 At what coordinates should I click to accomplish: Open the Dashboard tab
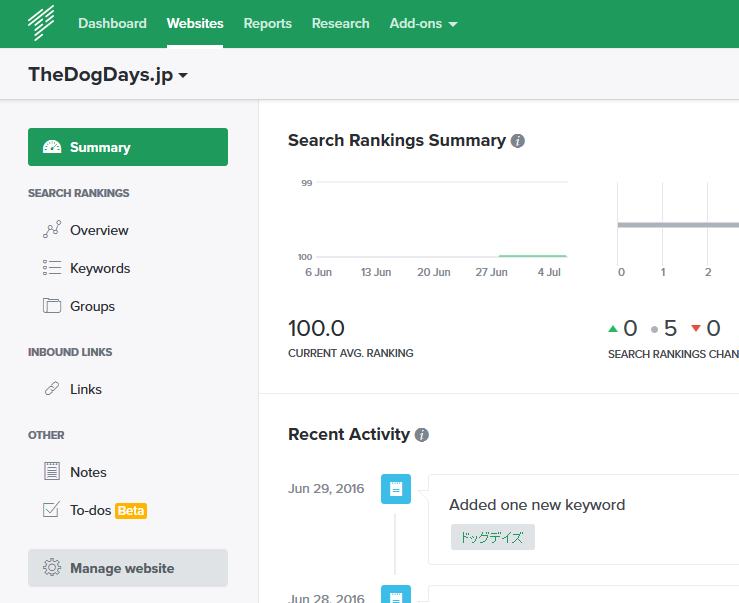click(112, 23)
